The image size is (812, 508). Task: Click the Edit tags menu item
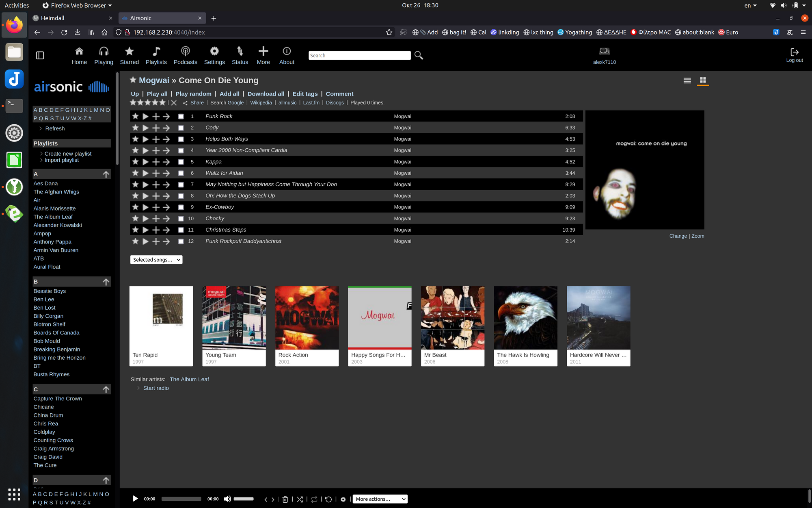(x=304, y=93)
